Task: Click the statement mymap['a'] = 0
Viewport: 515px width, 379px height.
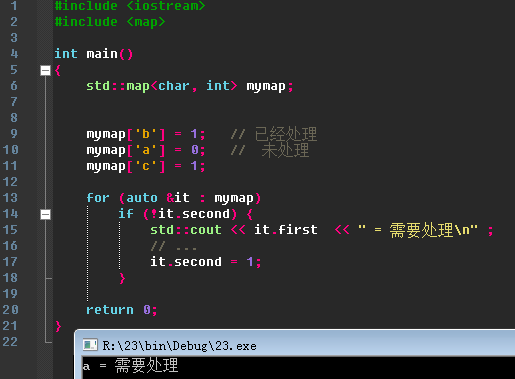Action: pos(146,150)
